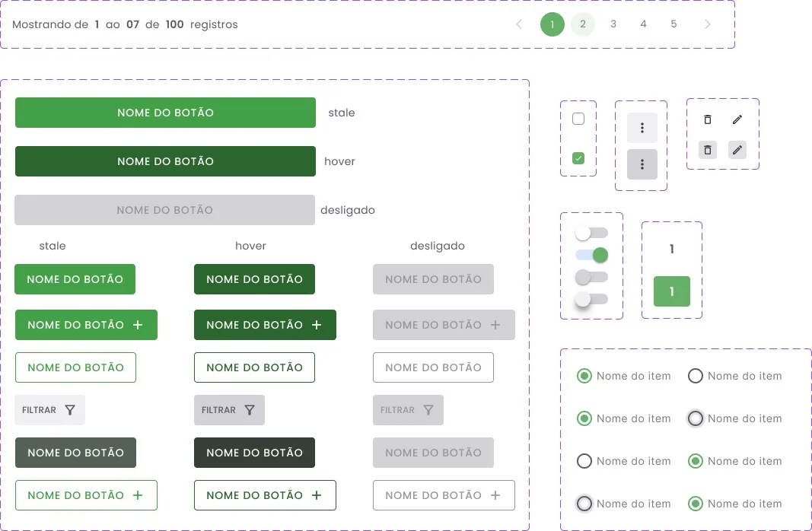Select the top-left radio 'Nome do item'
Screen dimensions: 812x531
[x=584, y=376]
